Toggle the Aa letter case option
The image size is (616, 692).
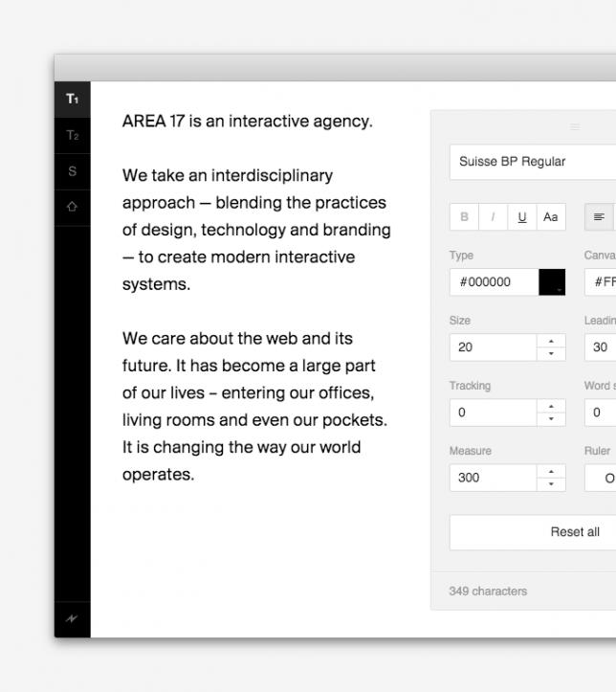point(551,217)
